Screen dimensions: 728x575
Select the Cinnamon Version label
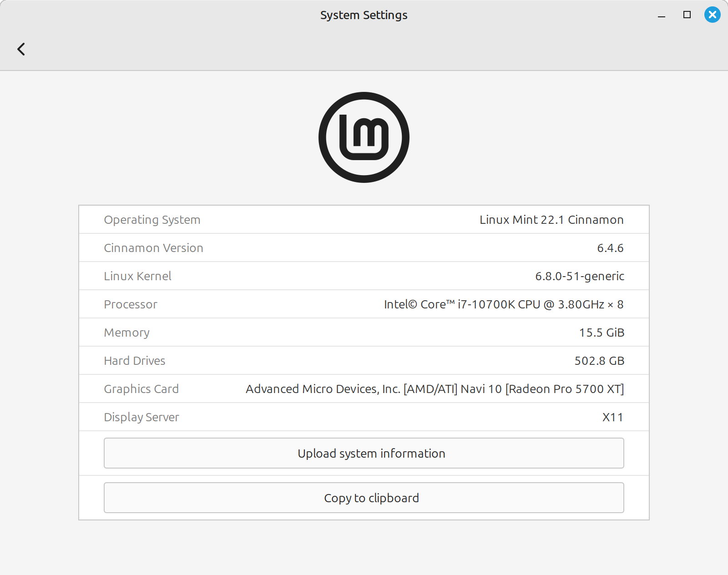(x=153, y=248)
